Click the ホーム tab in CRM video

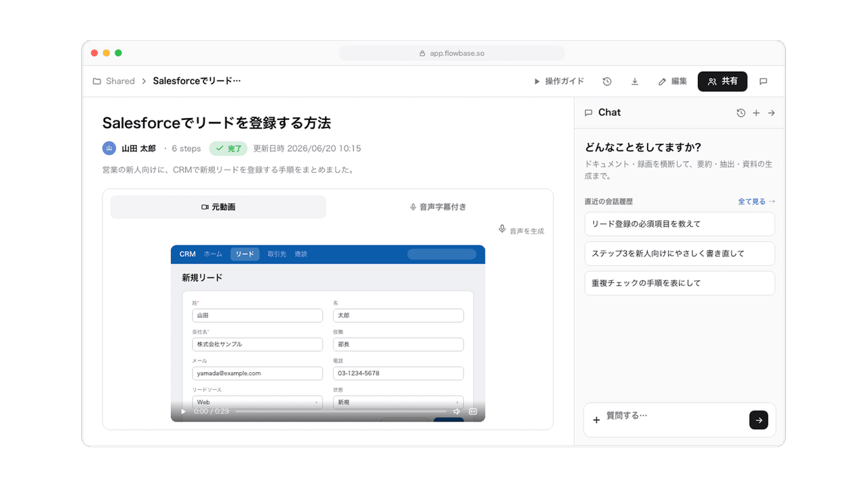point(213,254)
